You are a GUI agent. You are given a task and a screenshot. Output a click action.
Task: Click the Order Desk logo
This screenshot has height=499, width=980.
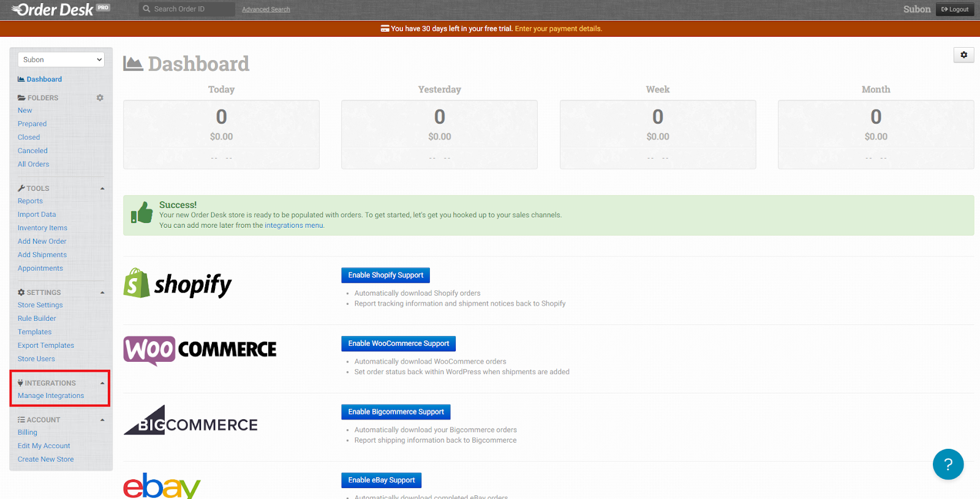[x=60, y=9]
